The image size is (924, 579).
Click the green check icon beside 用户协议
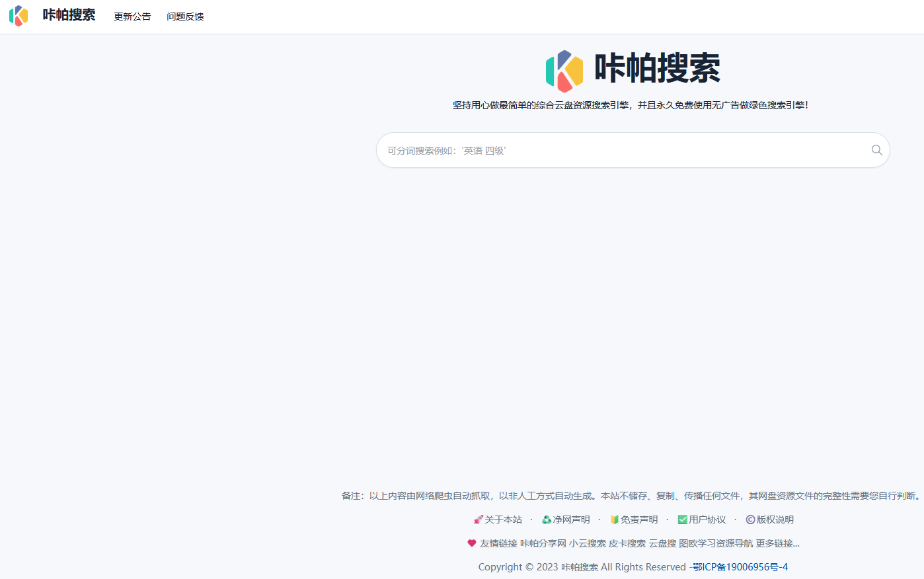[x=682, y=520]
